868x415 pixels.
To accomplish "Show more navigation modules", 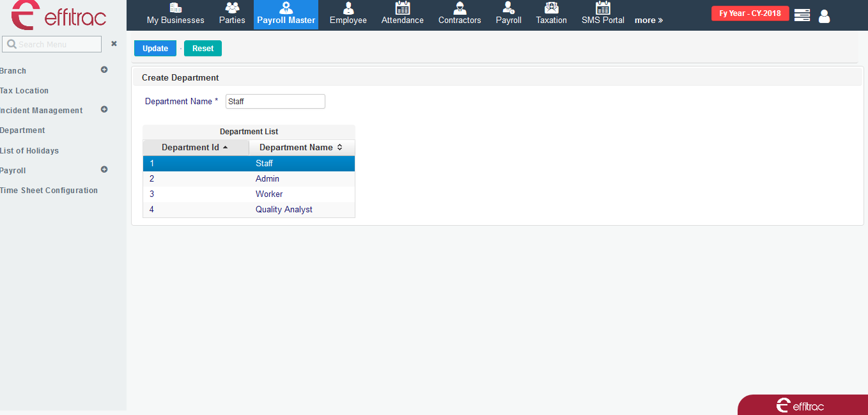I will (x=648, y=20).
